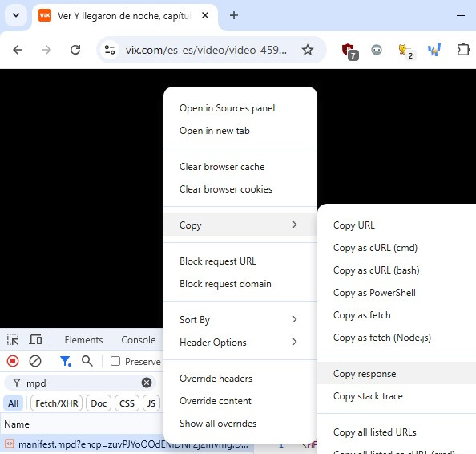Stop recording the network log
This screenshot has width=476, height=454.
[x=13, y=361]
